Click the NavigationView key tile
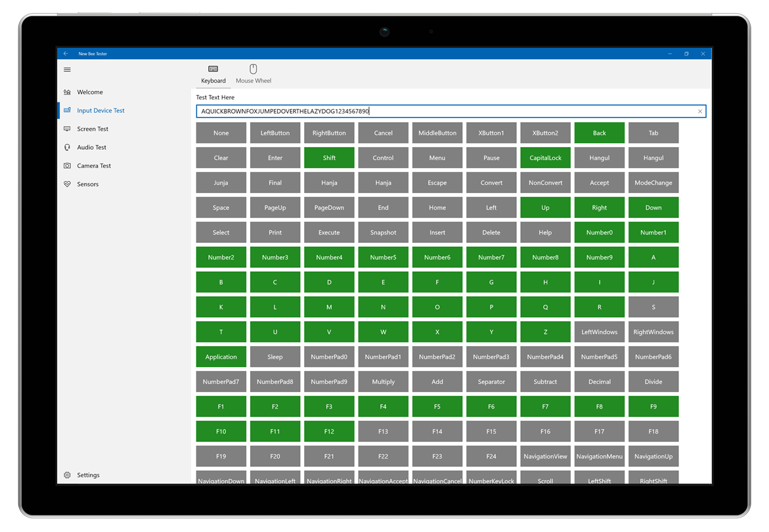This screenshot has height=532, width=769. click(545, 456)
